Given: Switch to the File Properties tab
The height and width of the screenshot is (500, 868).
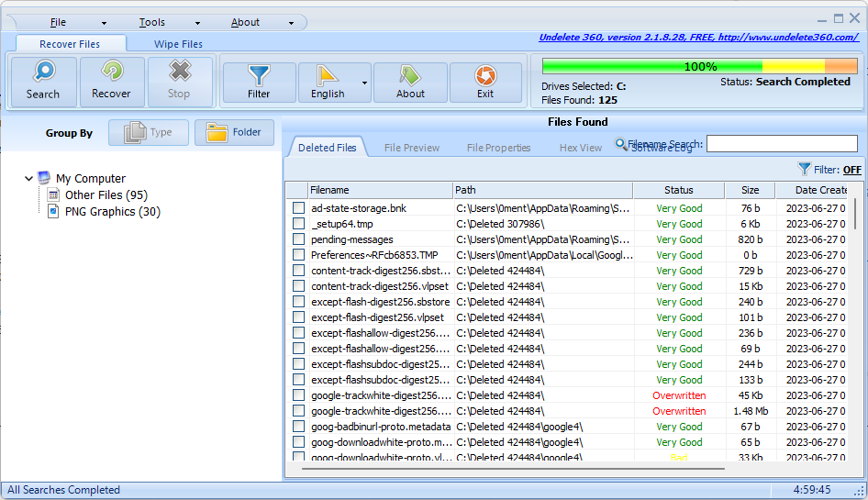Looking at the screenshot, I should [x=499, y=148].
